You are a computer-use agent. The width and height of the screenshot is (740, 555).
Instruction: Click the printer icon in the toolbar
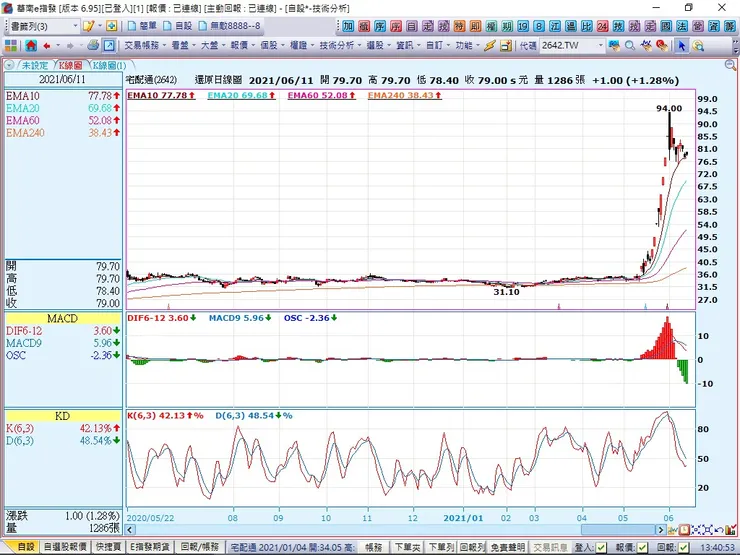pyautogui.click(x=92, y=46)
